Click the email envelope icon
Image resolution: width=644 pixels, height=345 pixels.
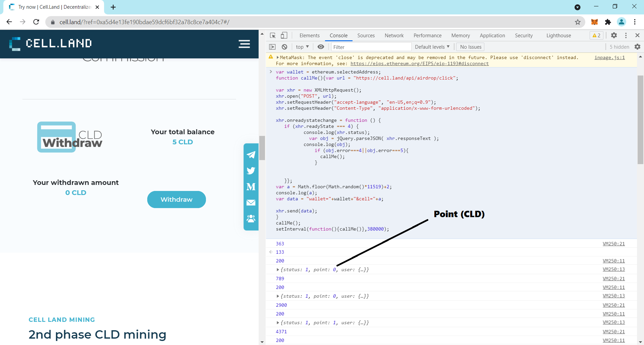pos(251,202)
